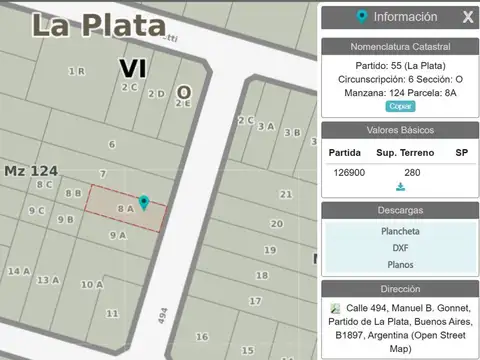Select parcel 8 C on the map

coord(44,184)
